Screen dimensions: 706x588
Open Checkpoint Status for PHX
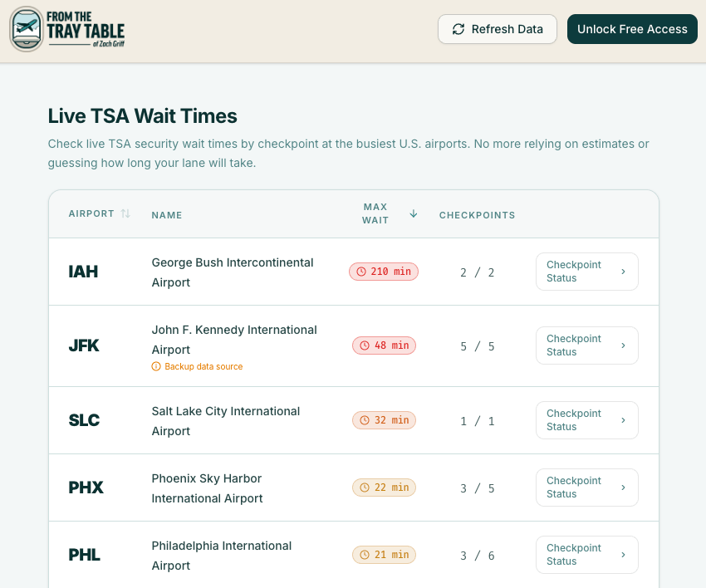[586, 488]
